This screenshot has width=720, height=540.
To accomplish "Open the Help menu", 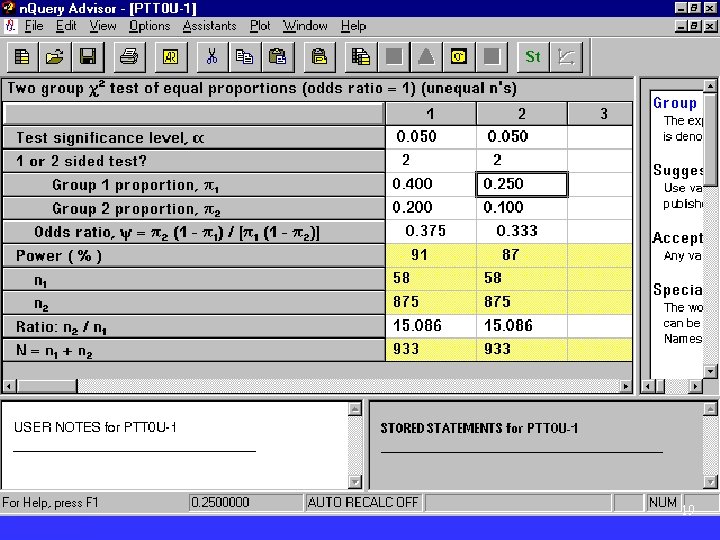I will point(354,26).
